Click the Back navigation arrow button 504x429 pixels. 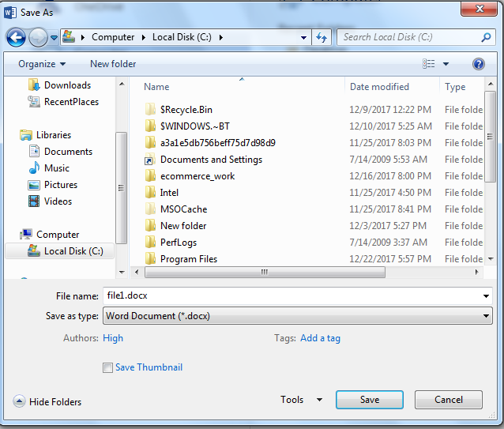tap(16, 38)
